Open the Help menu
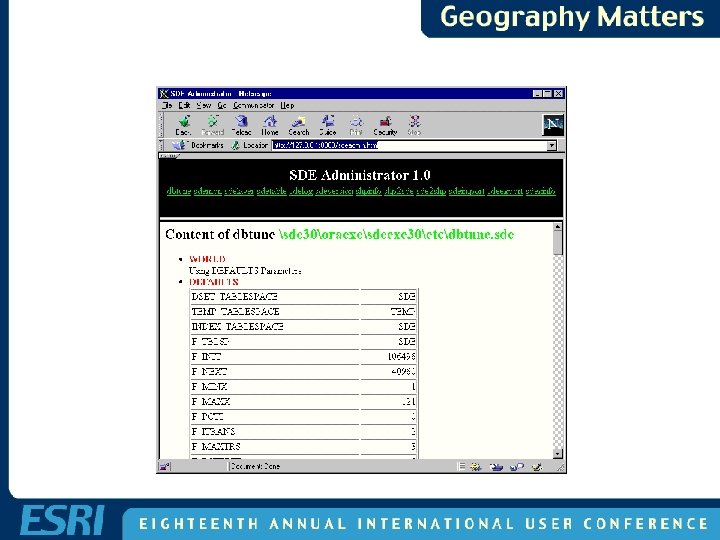 (287, 106)
